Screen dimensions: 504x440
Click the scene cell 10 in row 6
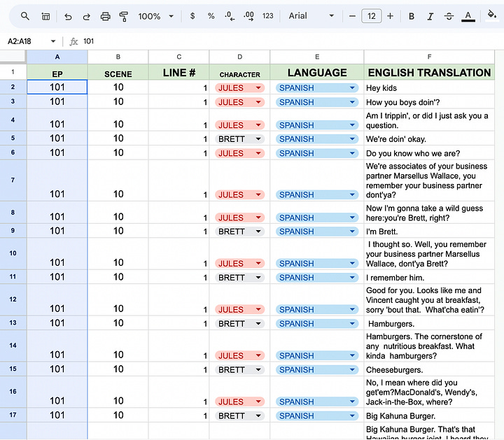118,152
